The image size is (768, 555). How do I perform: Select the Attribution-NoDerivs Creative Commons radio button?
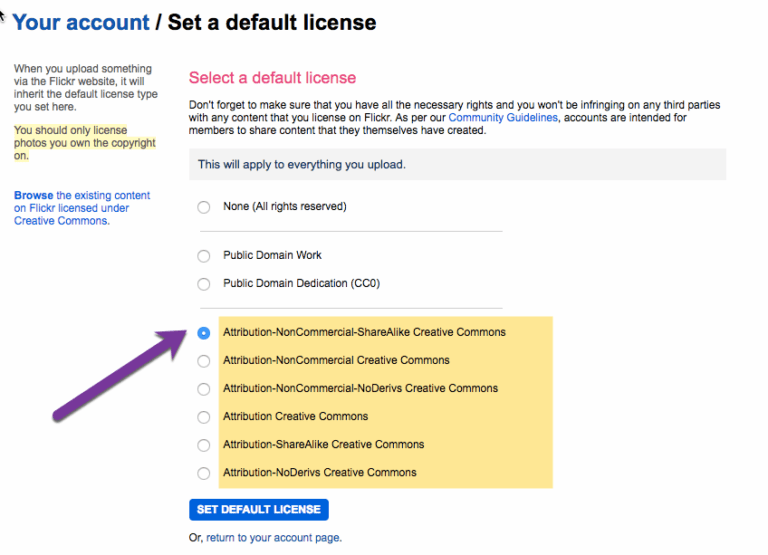[x=204, y=473]
